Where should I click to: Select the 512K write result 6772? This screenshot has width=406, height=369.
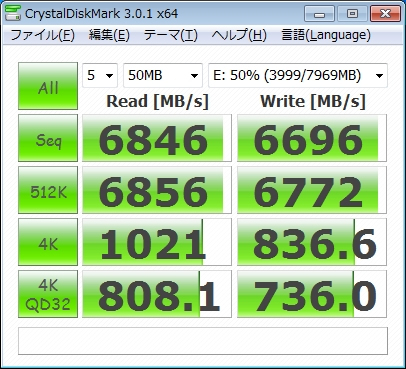point(312,190)
